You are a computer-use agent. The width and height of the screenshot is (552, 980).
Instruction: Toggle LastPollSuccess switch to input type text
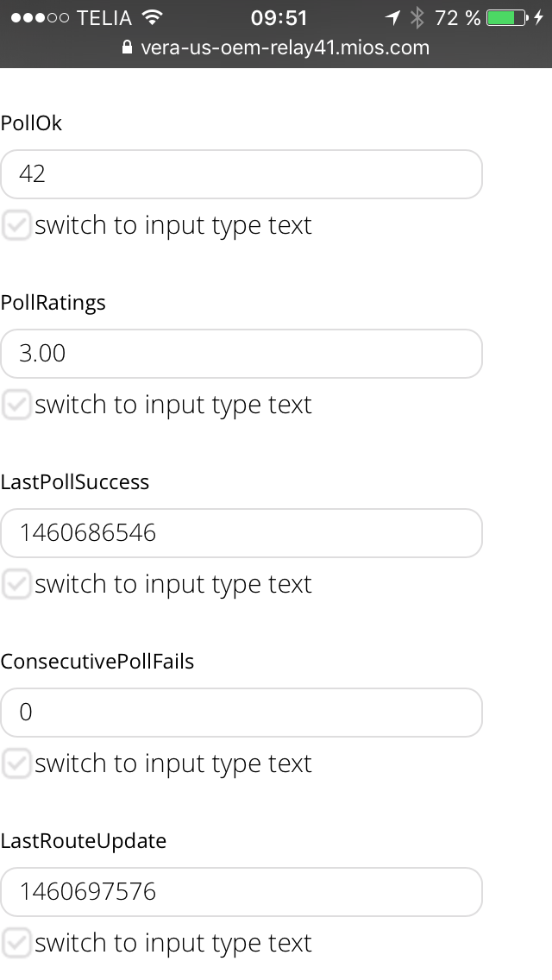(x=16, y=585)
